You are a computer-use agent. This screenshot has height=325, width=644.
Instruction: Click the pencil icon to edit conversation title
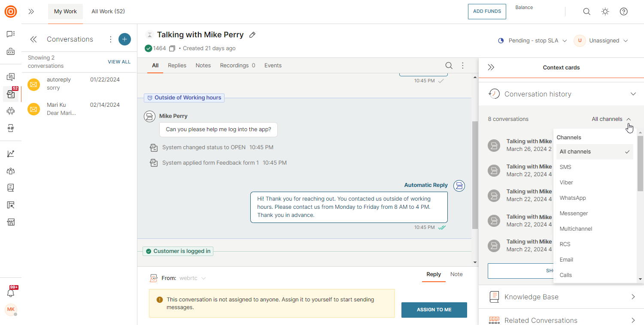(x=252, y=35)
